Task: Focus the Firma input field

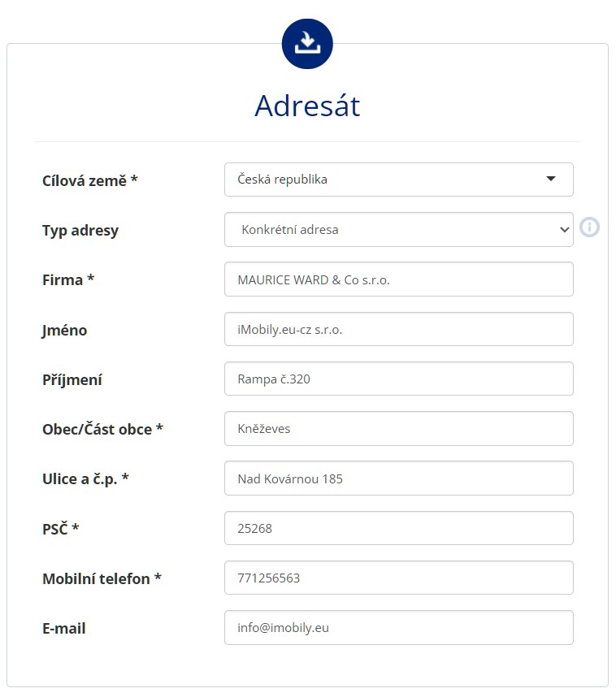Action: [399, 279]
